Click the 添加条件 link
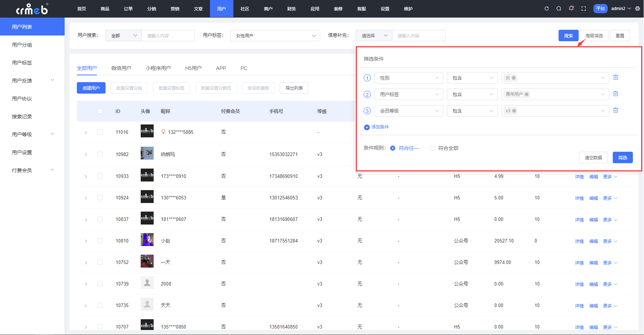Screen dimensions: 644x335 [380, 127]
